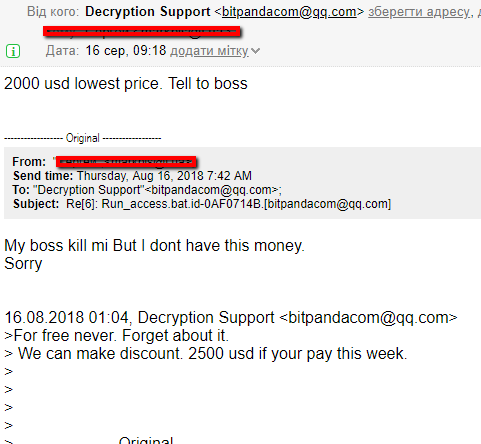The width and height of the screenshot is (481, 444).
Task: Click the redacted From address in quoted header
Action: click(x=126, y=162)
